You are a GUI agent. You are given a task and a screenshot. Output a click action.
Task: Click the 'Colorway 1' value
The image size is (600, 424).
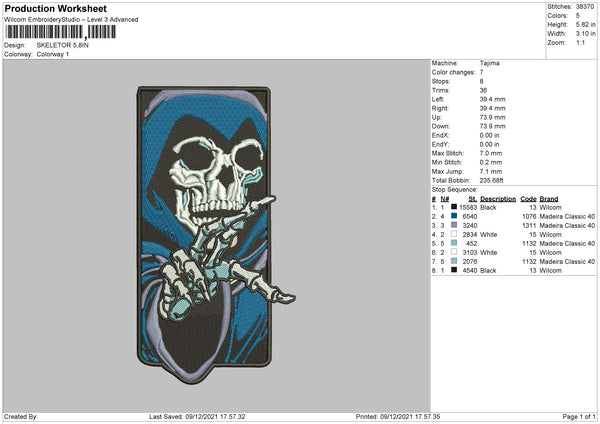coord(53,54)
